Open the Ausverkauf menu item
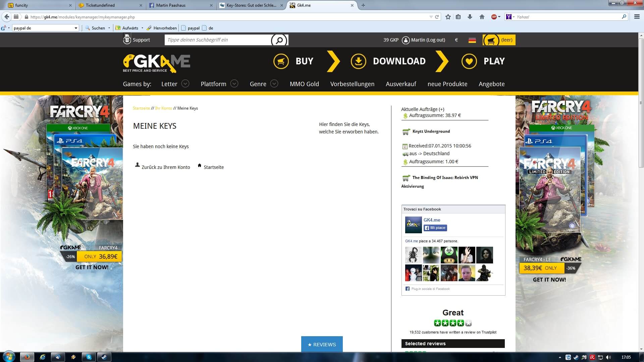This screenshot has width=644, height=362. (401, 84)
